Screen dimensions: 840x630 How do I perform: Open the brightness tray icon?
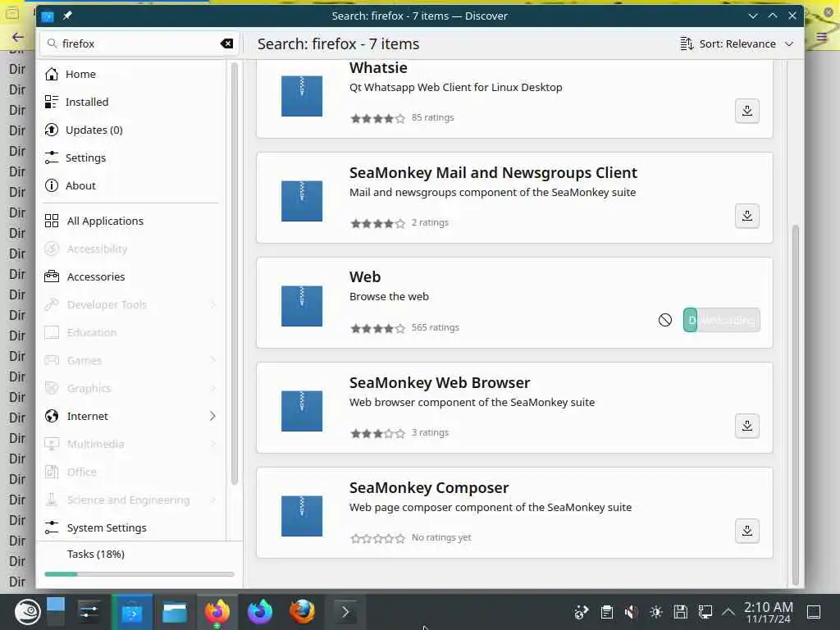655,612
